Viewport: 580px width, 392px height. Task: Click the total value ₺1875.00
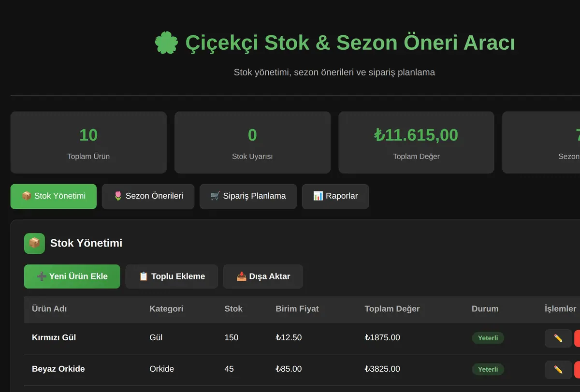tap(382, 337)
